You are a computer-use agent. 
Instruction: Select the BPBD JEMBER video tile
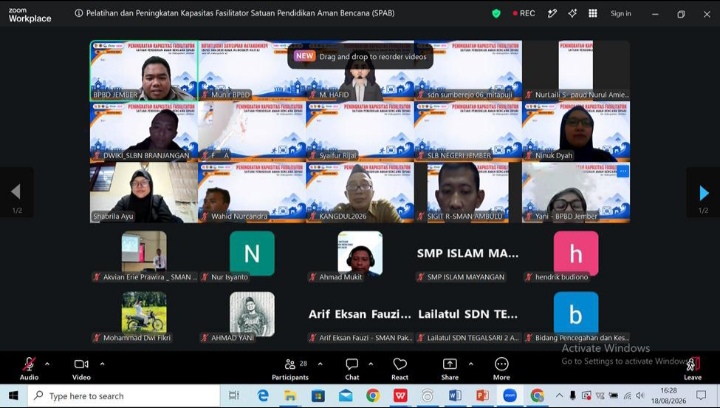144,70
